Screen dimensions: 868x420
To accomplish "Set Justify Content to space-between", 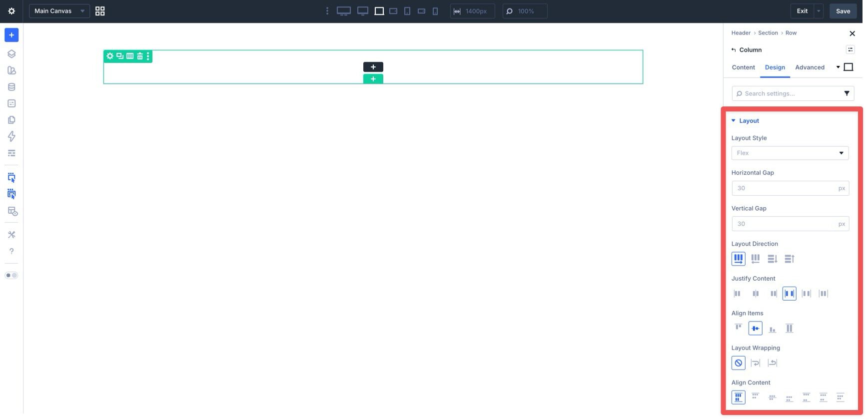I will tap(790, 294).
